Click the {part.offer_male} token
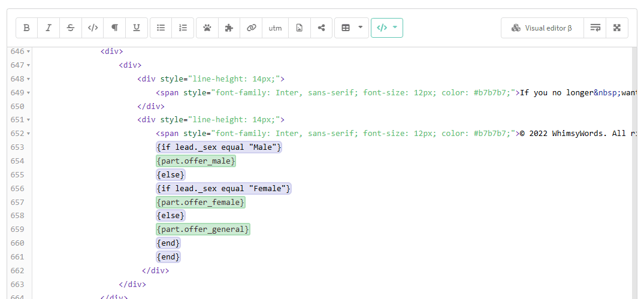 [x=196, y=161]
